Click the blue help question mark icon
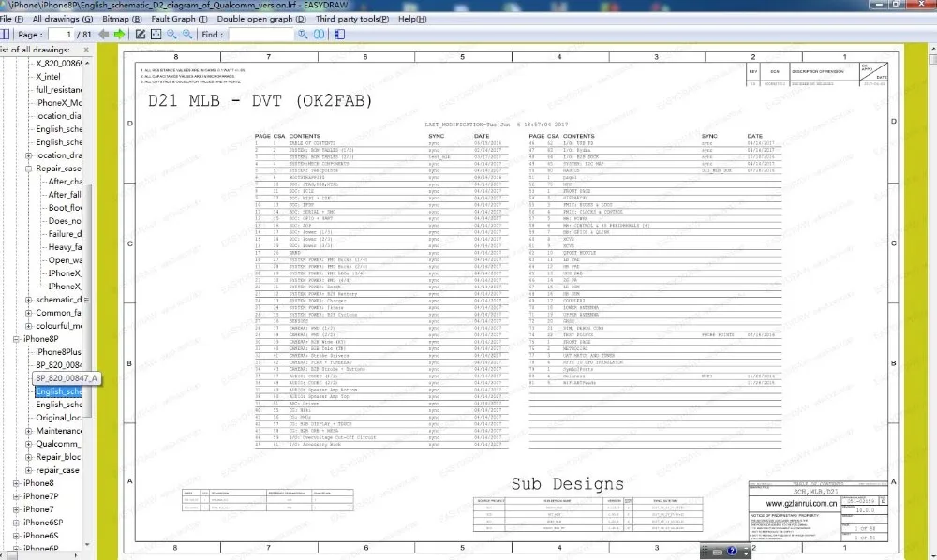 click(x=733, y=551)
